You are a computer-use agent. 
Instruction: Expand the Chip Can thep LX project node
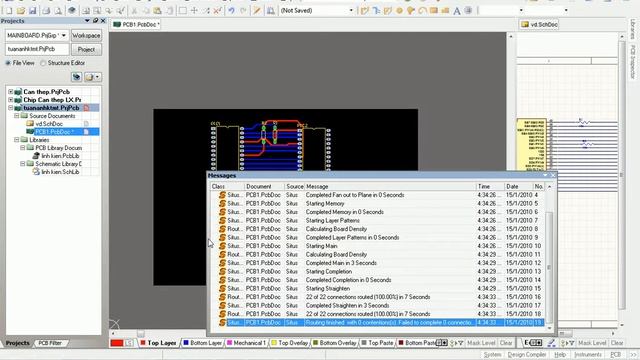click(x=10, y=100)
